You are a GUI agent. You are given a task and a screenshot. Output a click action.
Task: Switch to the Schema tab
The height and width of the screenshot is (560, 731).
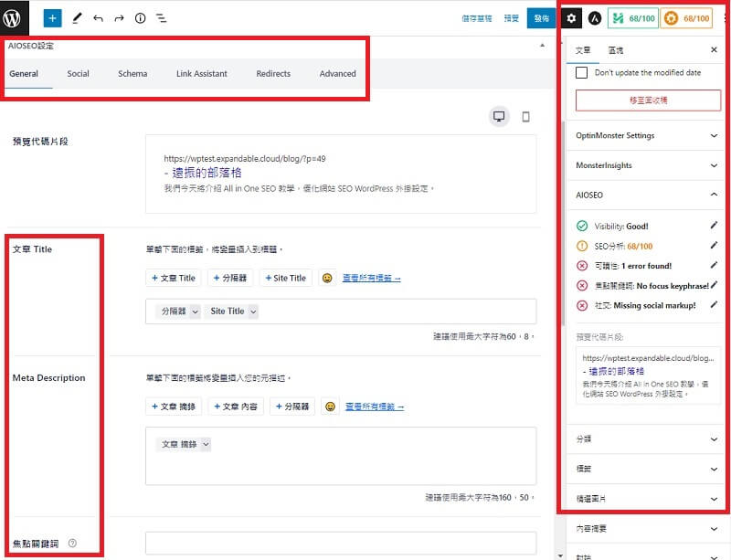coord(132,74)
